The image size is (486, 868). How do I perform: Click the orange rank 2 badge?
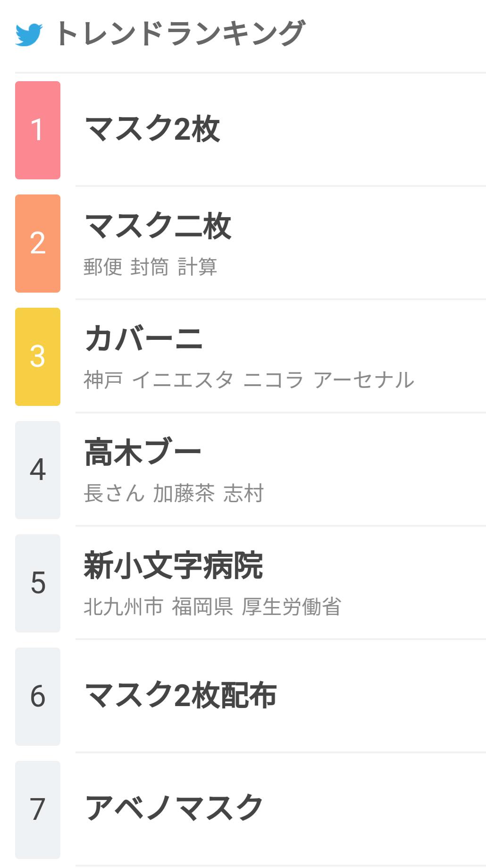pos(38,244)
